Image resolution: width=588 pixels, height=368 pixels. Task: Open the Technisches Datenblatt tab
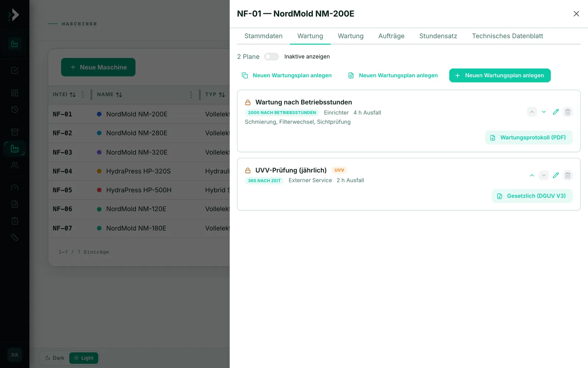click(x=508, y=36)
